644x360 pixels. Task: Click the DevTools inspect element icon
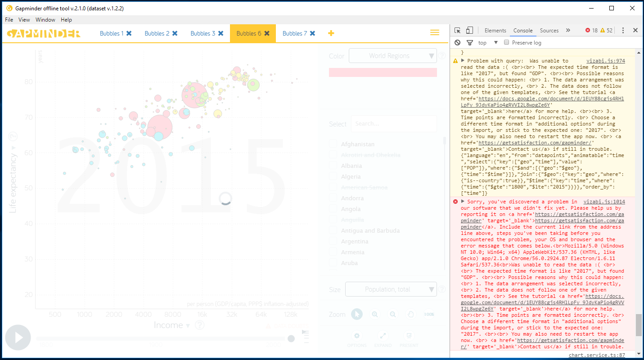[458, 31]
